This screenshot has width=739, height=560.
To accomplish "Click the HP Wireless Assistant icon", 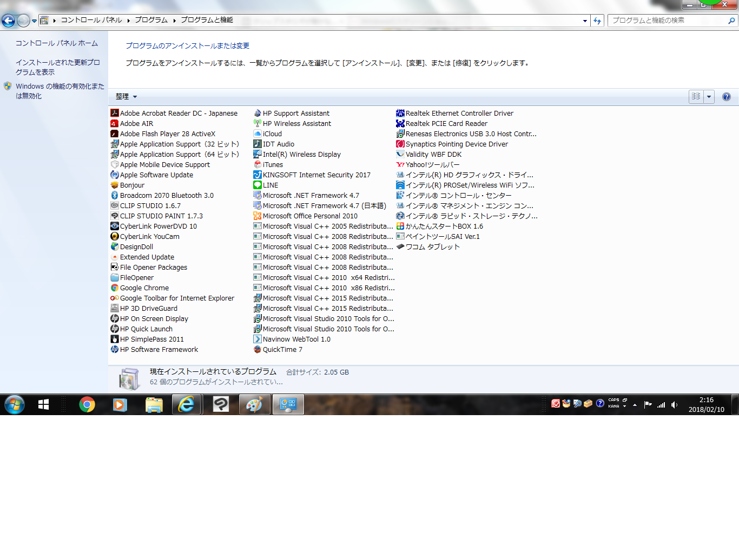I will [258, 123].
